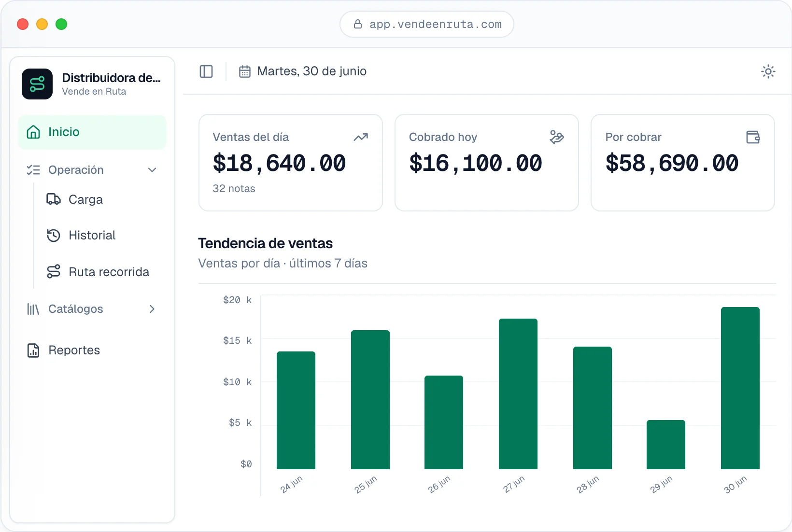Screen dimensions: 792x532
Task: Click the Martes, 30 de junio date
Action: (311, 71)
